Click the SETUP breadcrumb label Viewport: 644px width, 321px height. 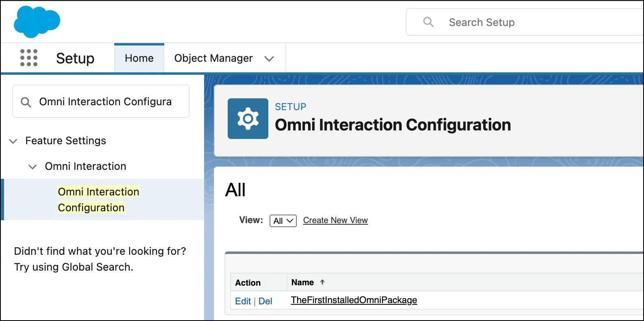[291, 107]
